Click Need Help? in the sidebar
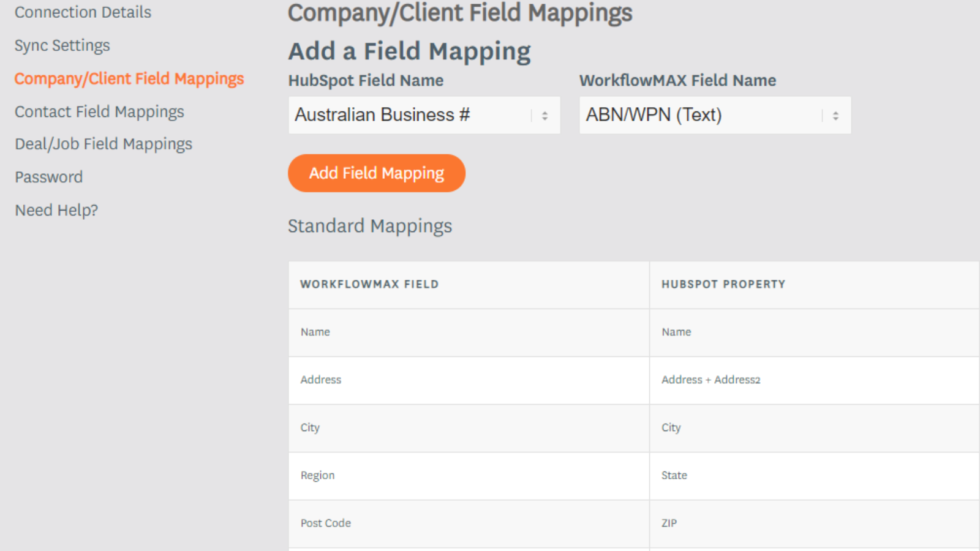Viewport: 980px width, 551px height. (x=56, y=210)
